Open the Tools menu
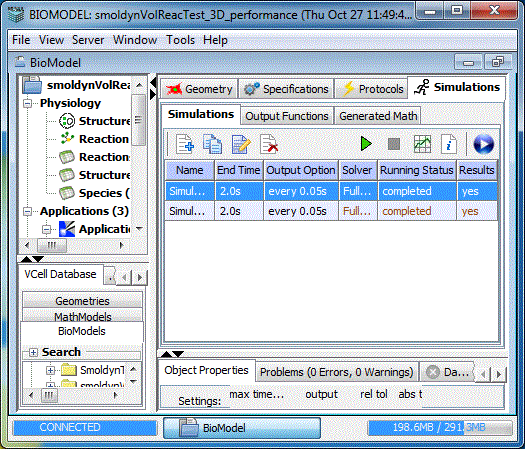Screen dimensions: 525x449 (180, 40)
